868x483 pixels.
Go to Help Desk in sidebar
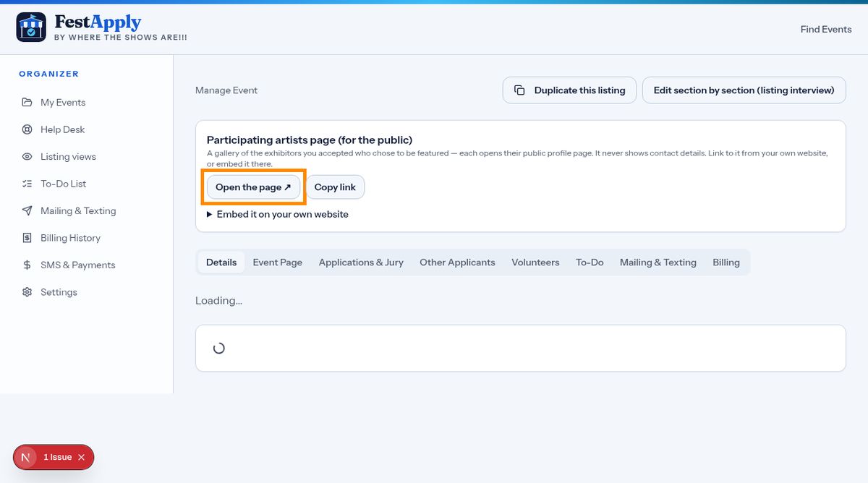pyautogui.click(x=87, y=129)
